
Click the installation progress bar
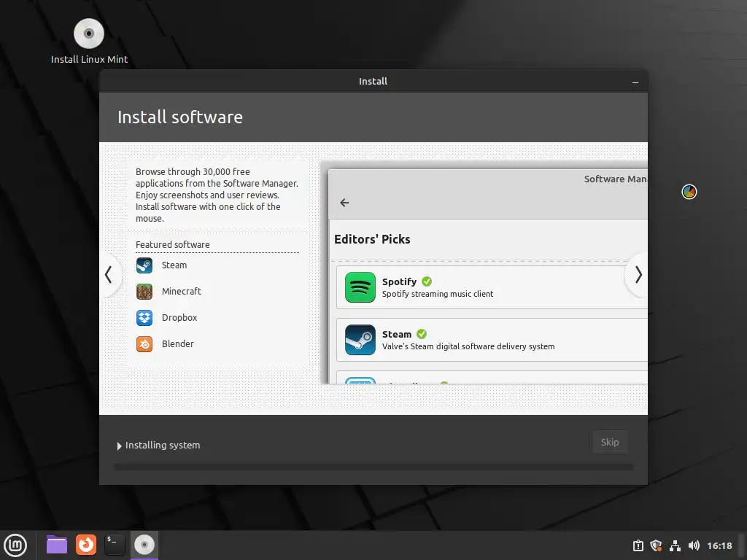click(373, 467)
